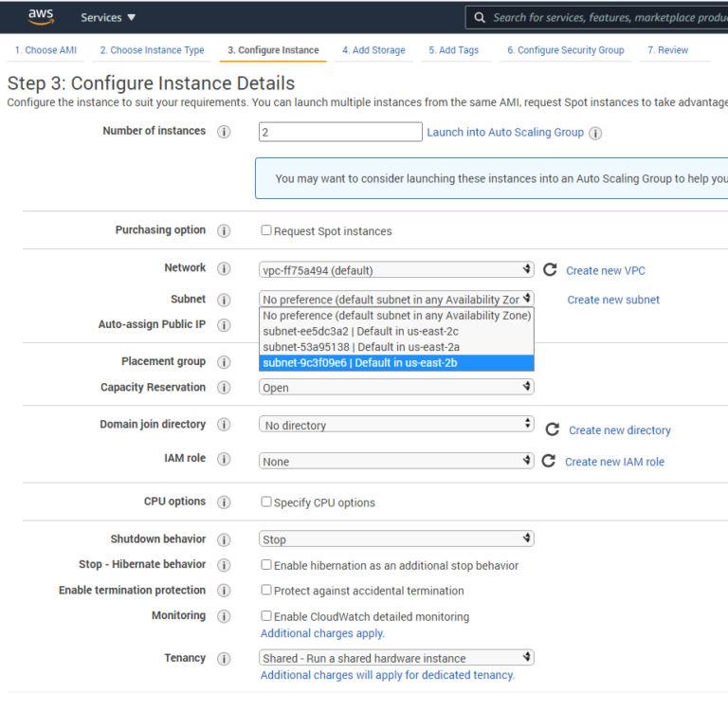Open the Services menu
The width and height of the screenshot is (728, 712).
(108, 17)
